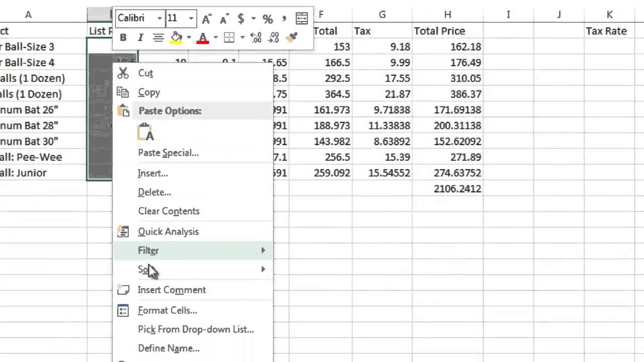Viewport: 644px width, 362px height.
Task: Open borders dropdown arrow
Action: [x=242, y=38]
